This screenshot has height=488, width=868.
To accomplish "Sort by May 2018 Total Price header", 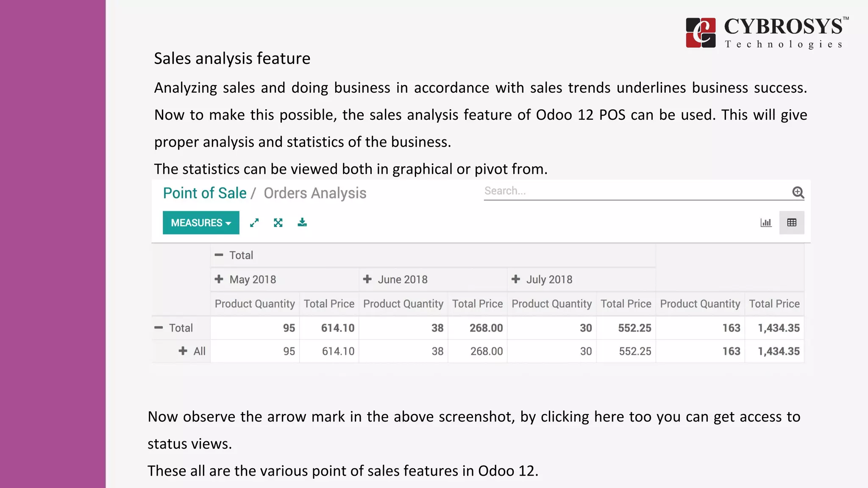I will point(329,304).
